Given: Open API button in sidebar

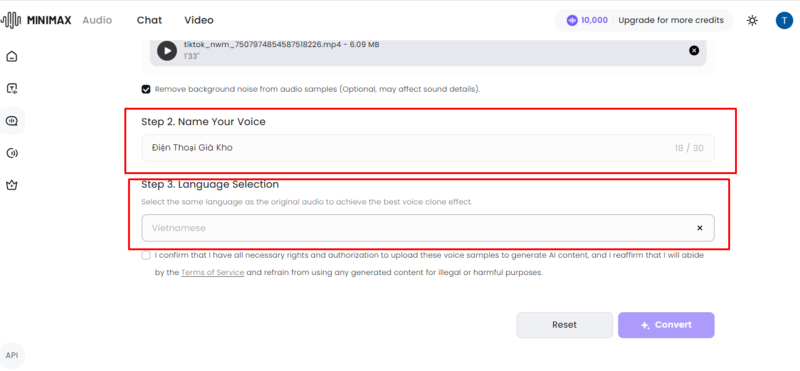Looking at the screenshot, I should 12,355.
